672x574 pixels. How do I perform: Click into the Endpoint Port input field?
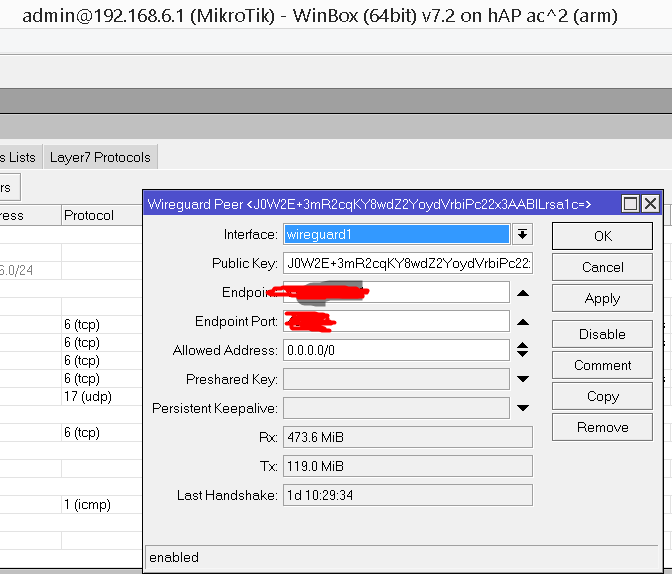396,322
